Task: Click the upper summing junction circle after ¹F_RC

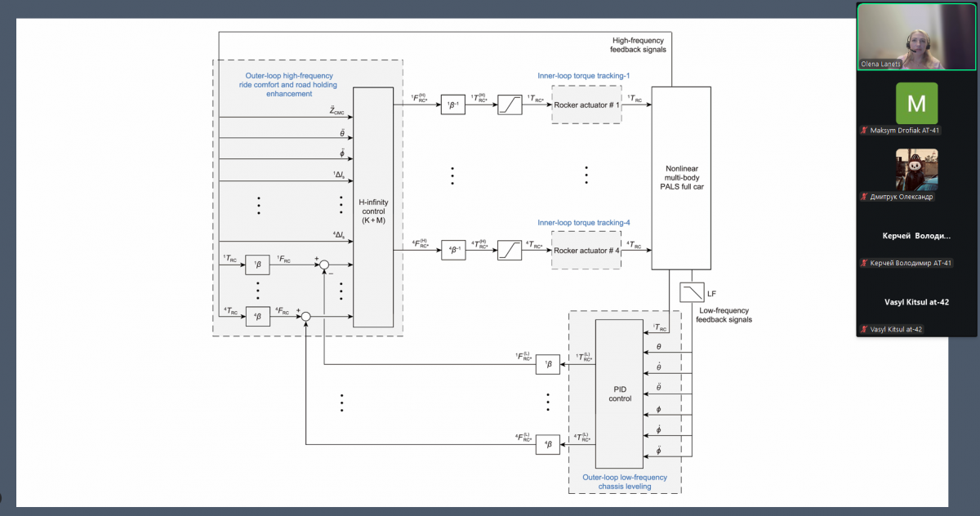Action: (x=324, y=265)
